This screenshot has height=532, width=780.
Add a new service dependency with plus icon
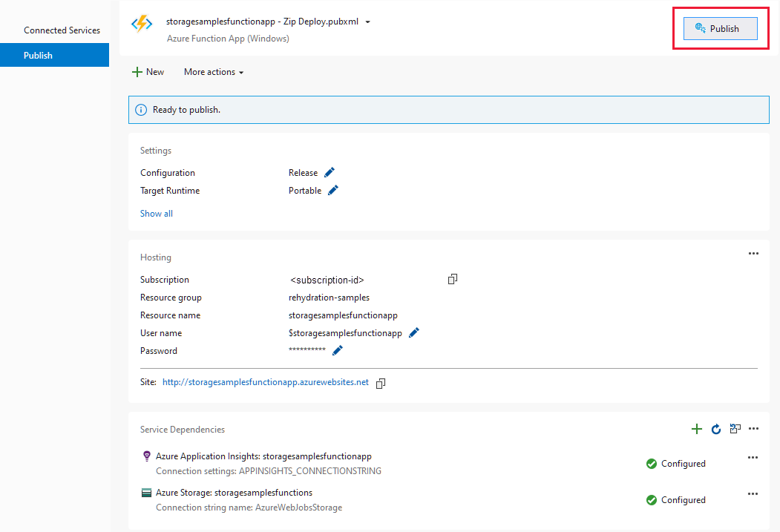(x=696, y=429)
